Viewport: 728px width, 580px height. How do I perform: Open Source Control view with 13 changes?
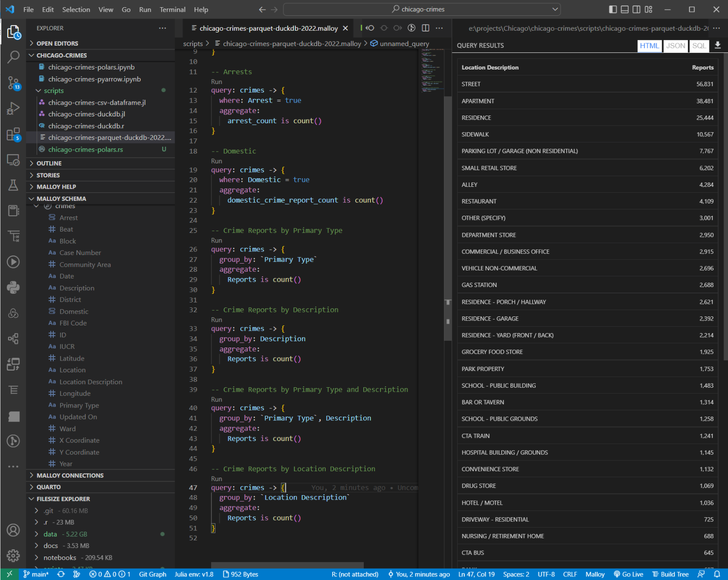pos(13,83)
